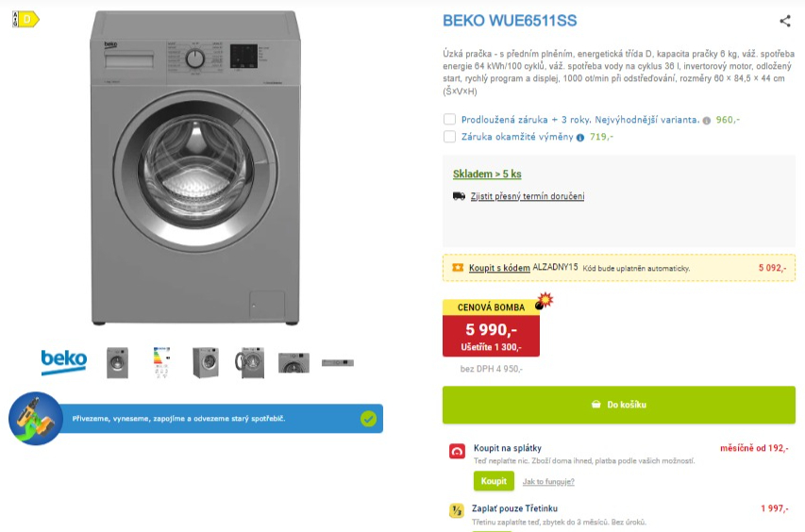Add the washer with Do košíku button

pos(619,405)
